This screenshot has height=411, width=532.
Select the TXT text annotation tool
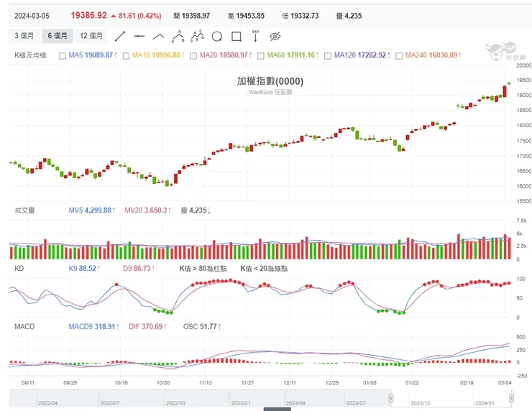pyautogui.click(x=255, y=36)
